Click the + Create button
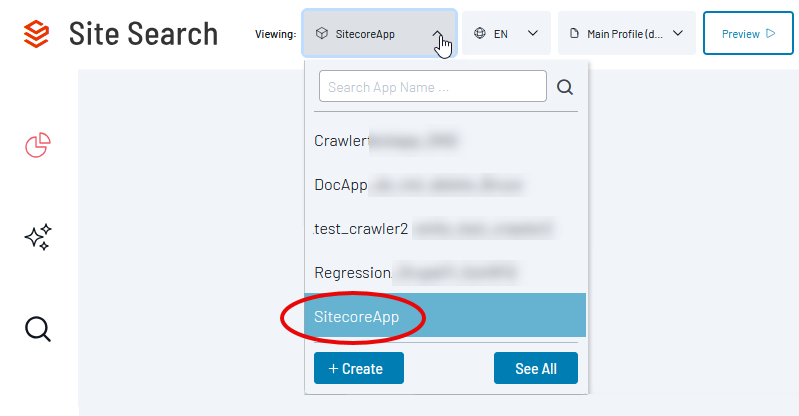 click(x=358, y=368)
